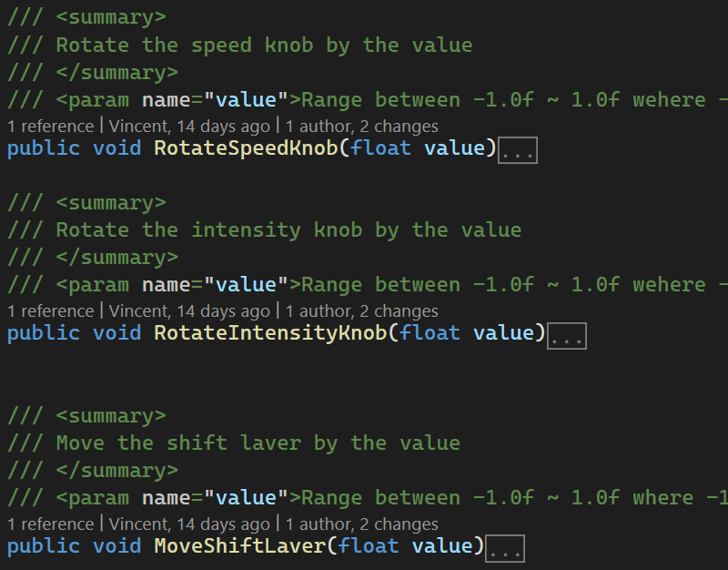
Task: Expand collapsed body of RotateSpeedKnob method
Action: (x=518, y=150)
